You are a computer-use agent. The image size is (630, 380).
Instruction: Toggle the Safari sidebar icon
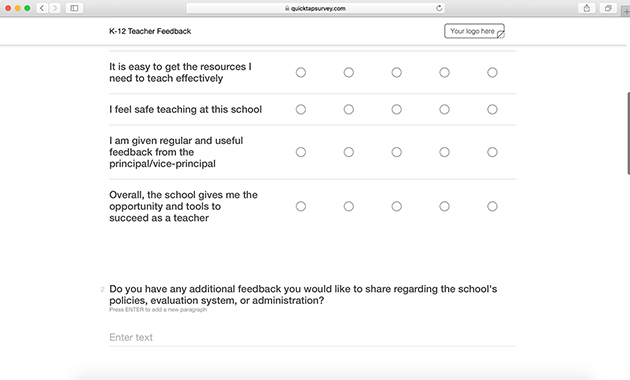point(74,8)
